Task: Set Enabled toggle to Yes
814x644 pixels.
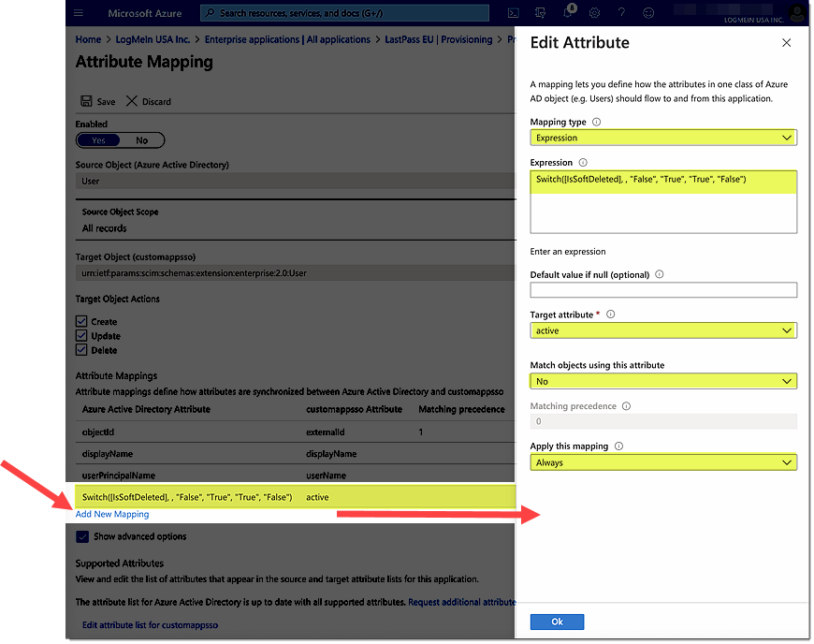Action: (x=98, y=140)
